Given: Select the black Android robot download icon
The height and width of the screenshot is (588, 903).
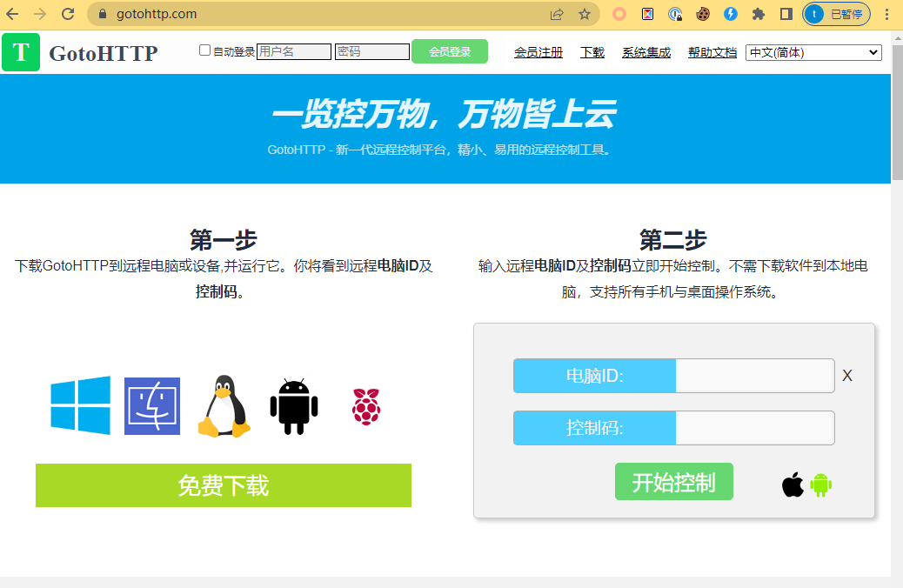Looking at the screenshot, I should coord(294,406).
